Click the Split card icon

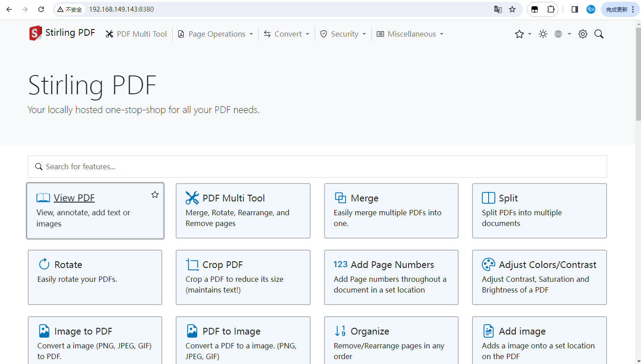coord(489,198)
